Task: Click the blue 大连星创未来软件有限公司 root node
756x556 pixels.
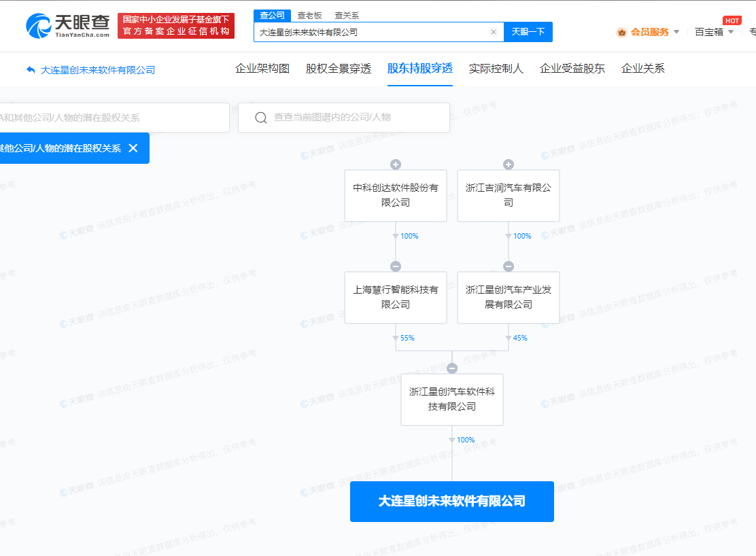Action: click(x=452, y=502)
